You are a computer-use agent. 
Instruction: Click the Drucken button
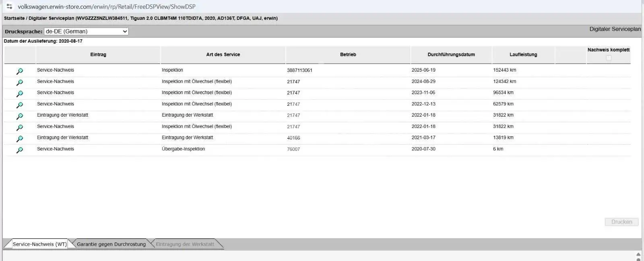[621, 222]
